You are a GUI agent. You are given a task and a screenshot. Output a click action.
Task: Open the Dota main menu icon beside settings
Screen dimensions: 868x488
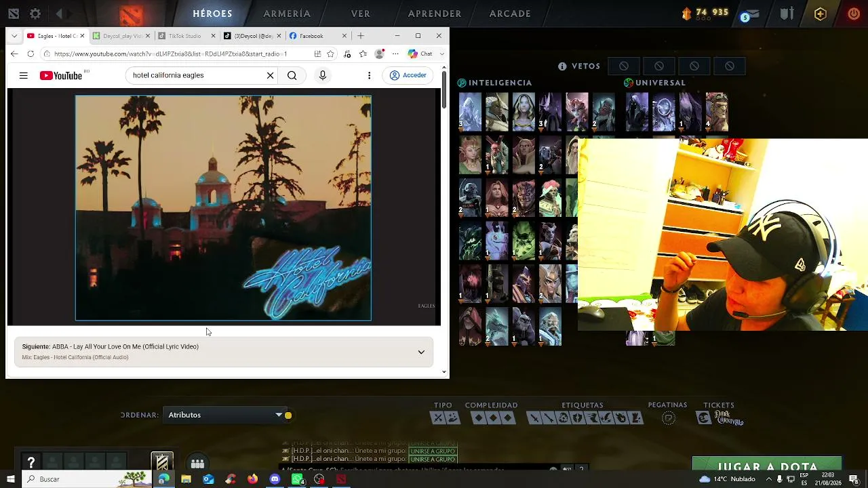tap(13, 14)
